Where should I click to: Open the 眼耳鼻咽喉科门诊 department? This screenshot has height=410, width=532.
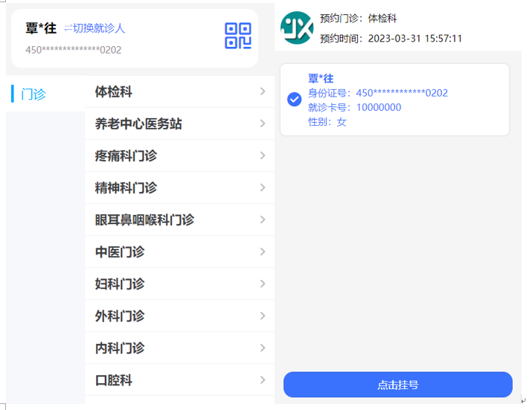pos(179,220)
